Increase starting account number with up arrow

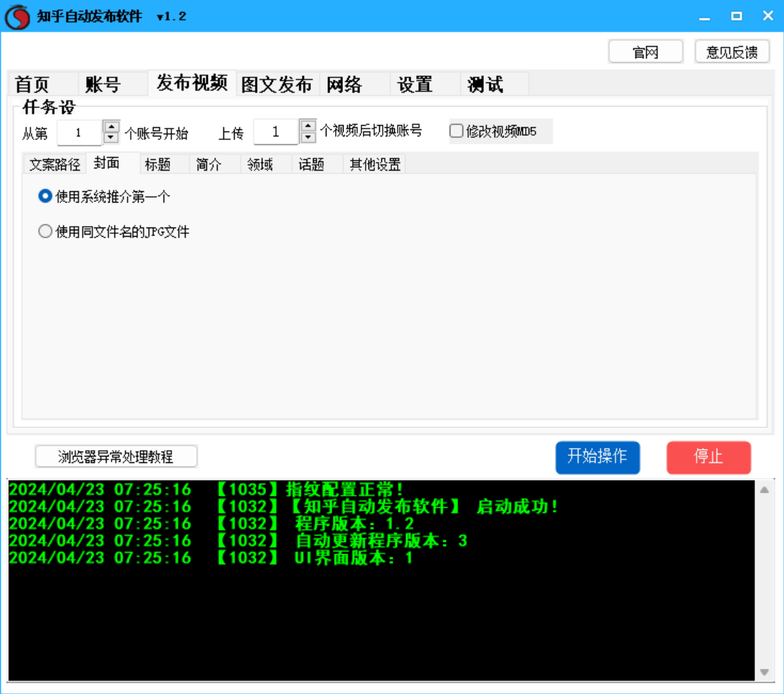pos(111,127)
